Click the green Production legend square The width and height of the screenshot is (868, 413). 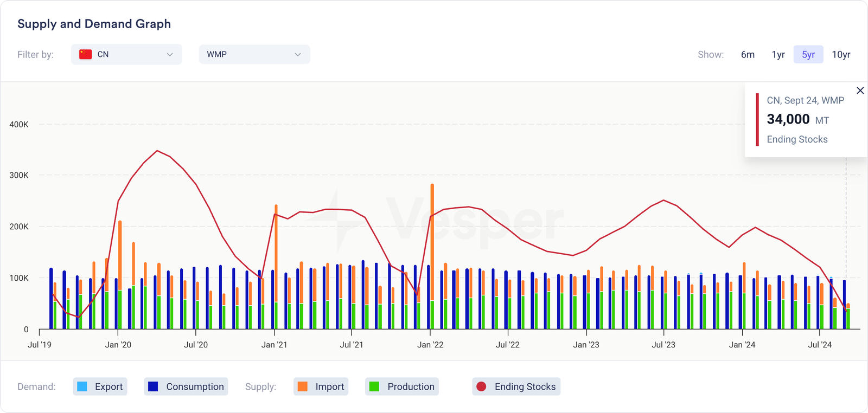coord(374,386)
